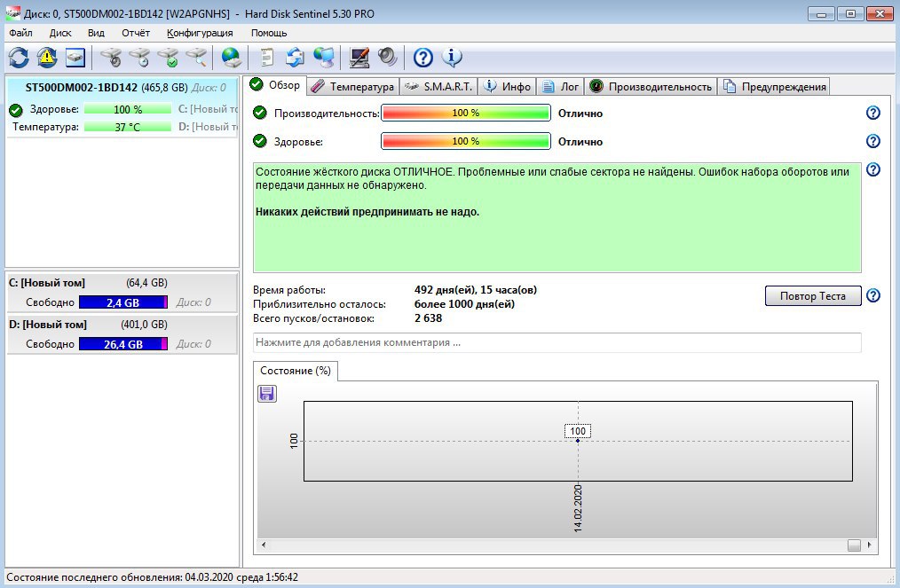Click the globe with disk icon
Image resolution: width=900 pixels, height=588 pixels.
232,58
